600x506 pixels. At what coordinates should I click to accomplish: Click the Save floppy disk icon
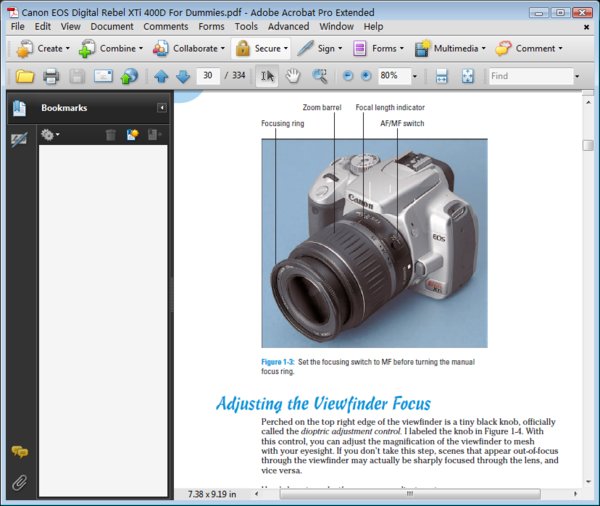(x=77, y=76)
